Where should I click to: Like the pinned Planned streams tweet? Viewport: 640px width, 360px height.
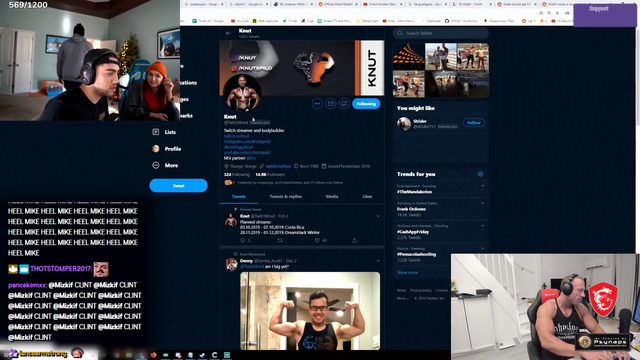click(317, 240)
